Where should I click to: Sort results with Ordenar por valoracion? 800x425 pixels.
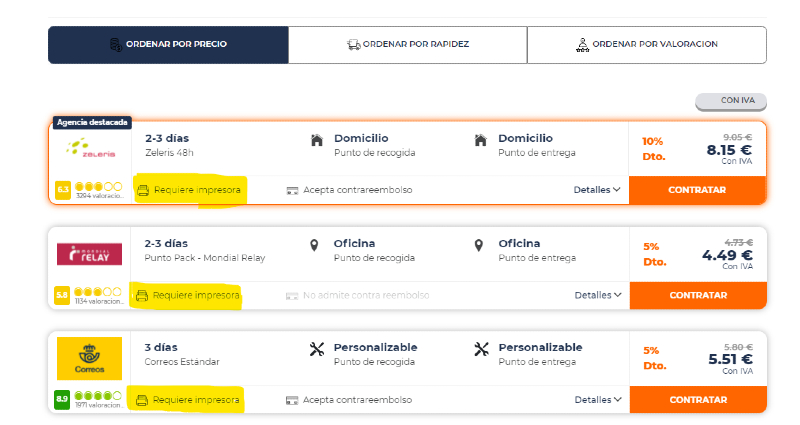646,45
